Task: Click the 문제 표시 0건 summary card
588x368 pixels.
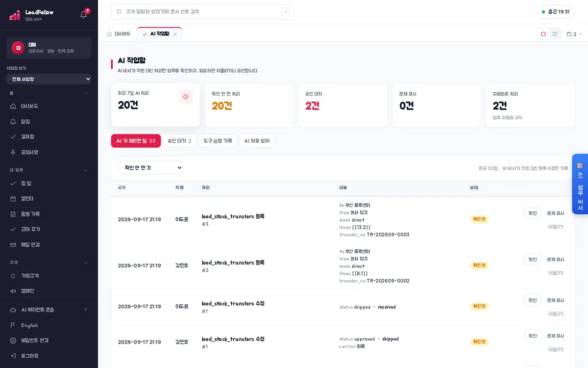Action: (x=437, y=105)
